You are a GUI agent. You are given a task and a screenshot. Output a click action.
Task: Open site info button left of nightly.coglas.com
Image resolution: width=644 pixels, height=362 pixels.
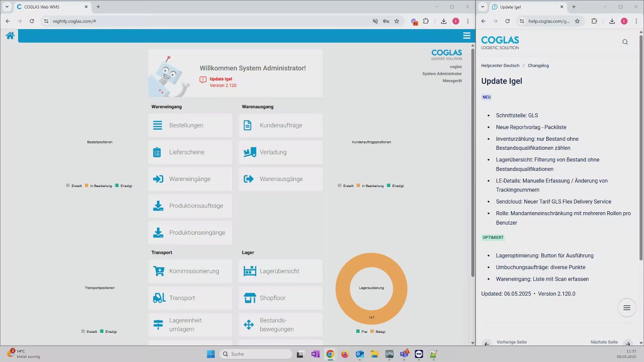[46, 21]
